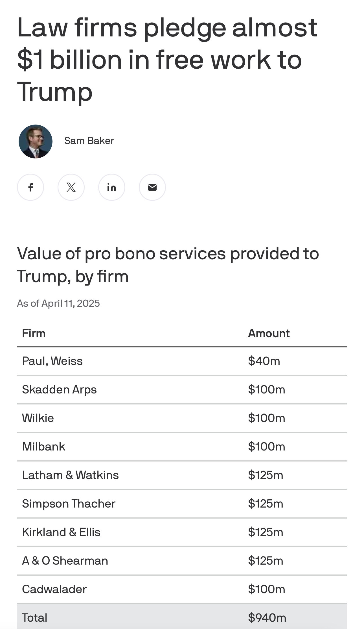Viewport: 364px width, 629px height.
Task: Select the Amount column header
Action: point(269,333)
